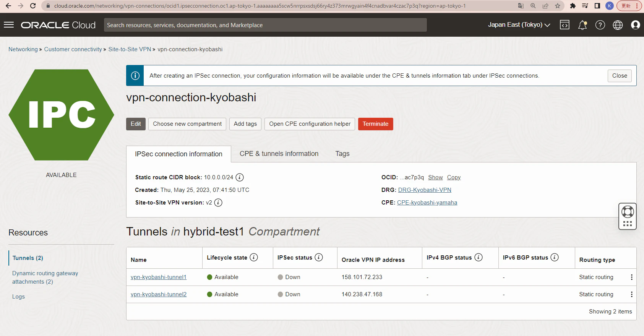Image resolution: width=644 pixels, height=336 pixels.
Task: Open the Help question mark icon
Action: (x=600, y=25)
